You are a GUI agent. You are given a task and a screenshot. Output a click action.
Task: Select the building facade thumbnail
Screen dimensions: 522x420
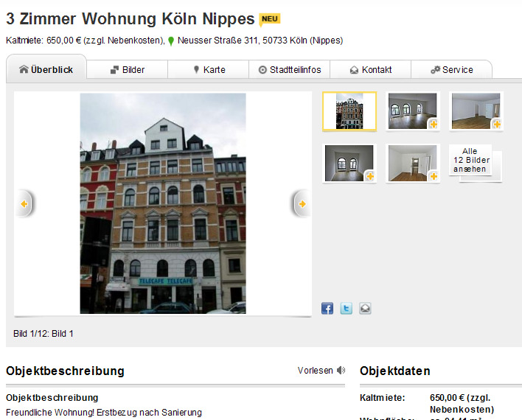click(x=349, y=111)
